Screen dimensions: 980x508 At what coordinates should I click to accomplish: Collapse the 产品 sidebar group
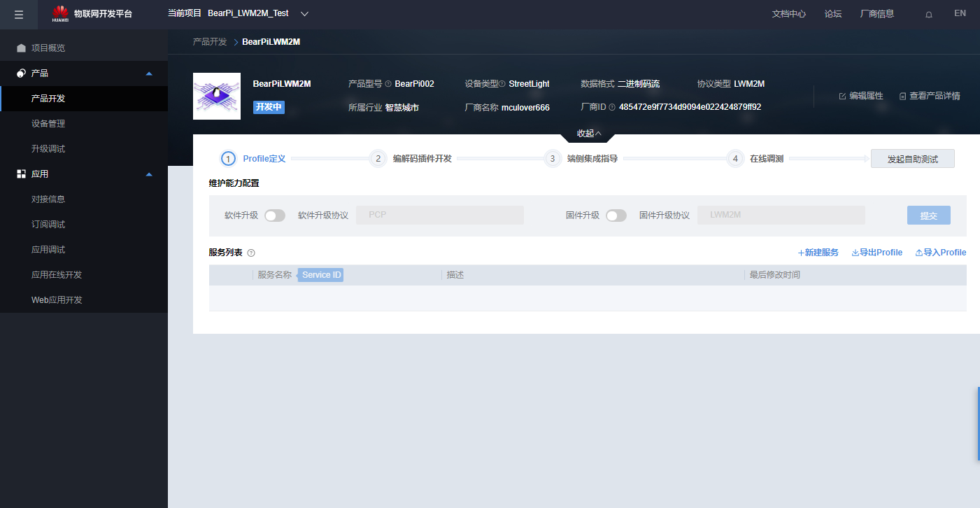coord(148,73)
